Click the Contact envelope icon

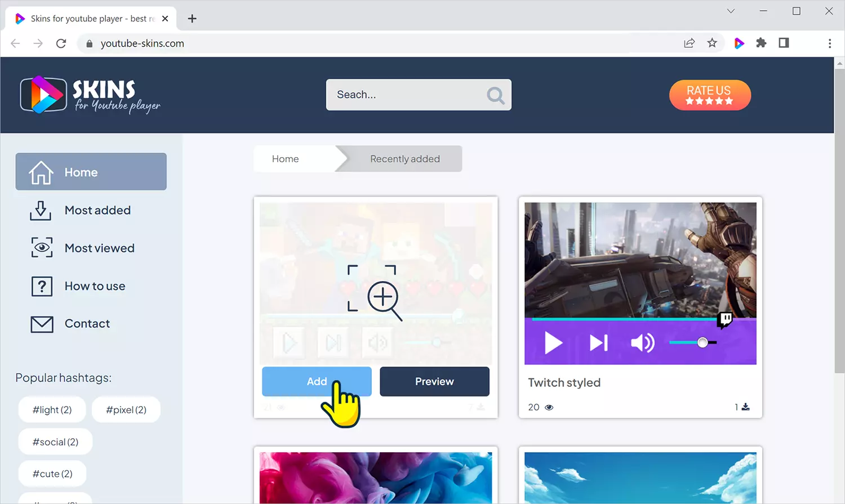[42, 324]
